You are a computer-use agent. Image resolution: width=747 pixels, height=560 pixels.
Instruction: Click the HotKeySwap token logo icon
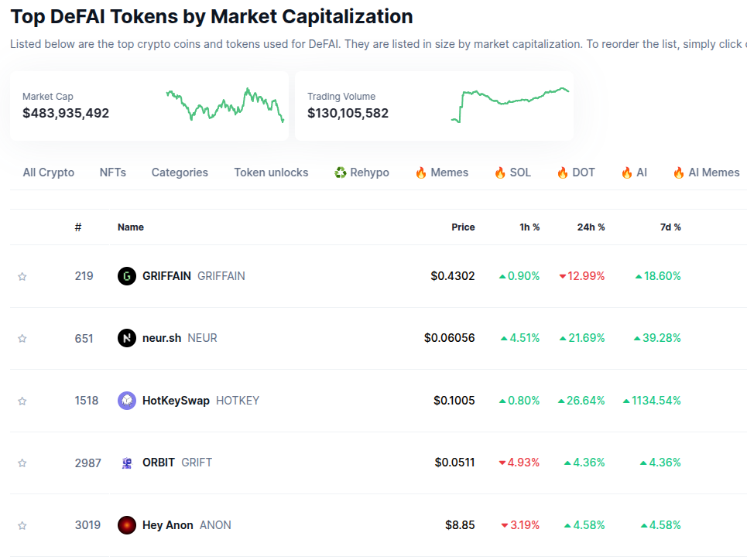[127, 401]
